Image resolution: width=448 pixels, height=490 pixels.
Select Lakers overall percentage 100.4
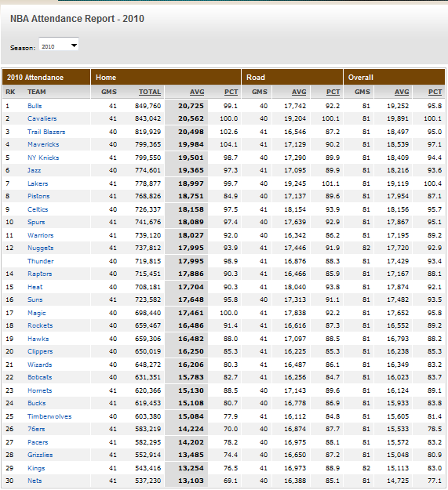coord(432,183)
